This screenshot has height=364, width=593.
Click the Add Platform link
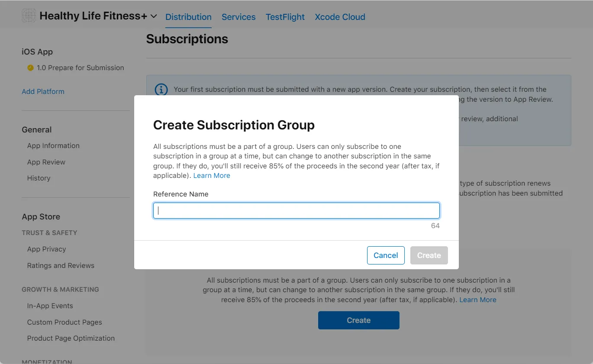(43, 92)
